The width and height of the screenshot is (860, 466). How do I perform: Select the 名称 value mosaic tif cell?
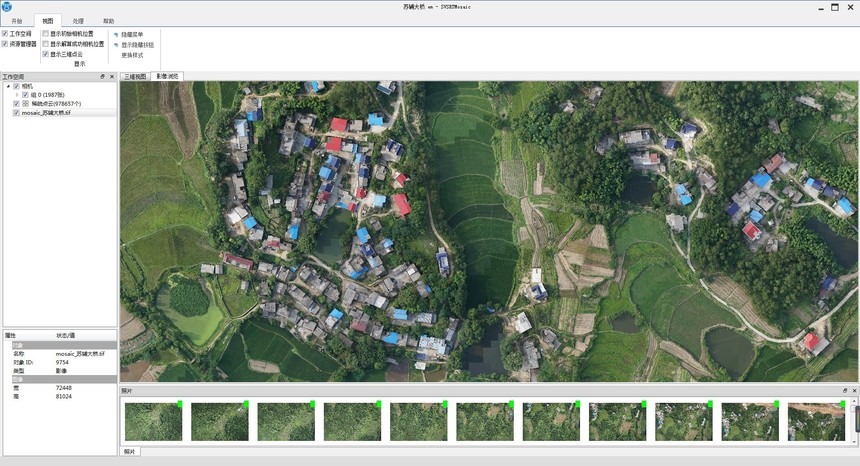(80, 354)
